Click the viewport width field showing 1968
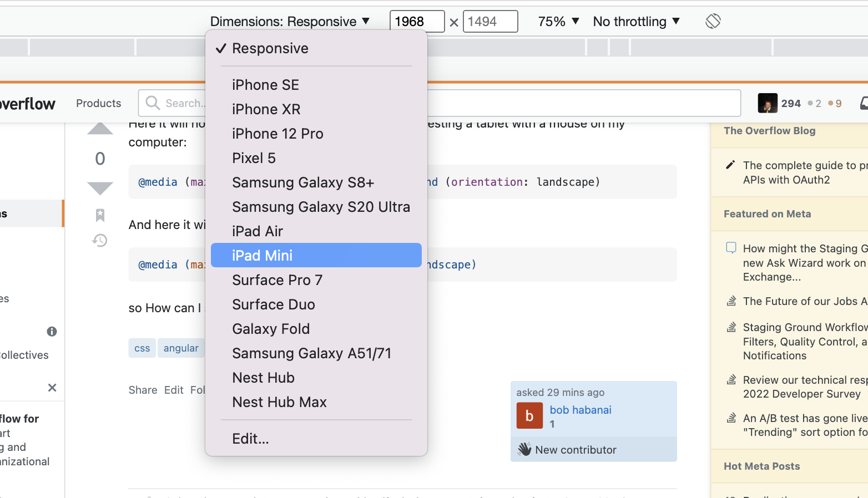Image resolution: width=868 pixels, height=498 pixels. (417, 22)
